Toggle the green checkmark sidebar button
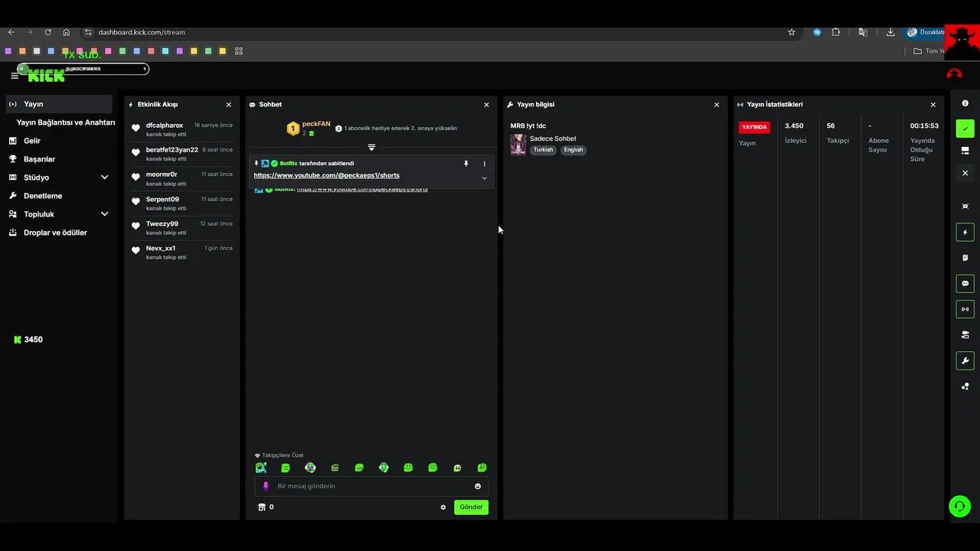Image resolution: width=980 pixels, height=551 pixels. 965,129
